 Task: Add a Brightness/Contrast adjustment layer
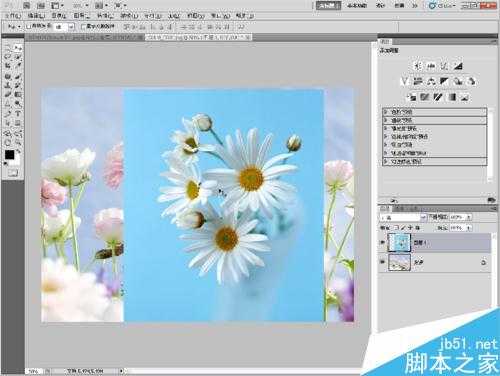(x=418, y=66)
